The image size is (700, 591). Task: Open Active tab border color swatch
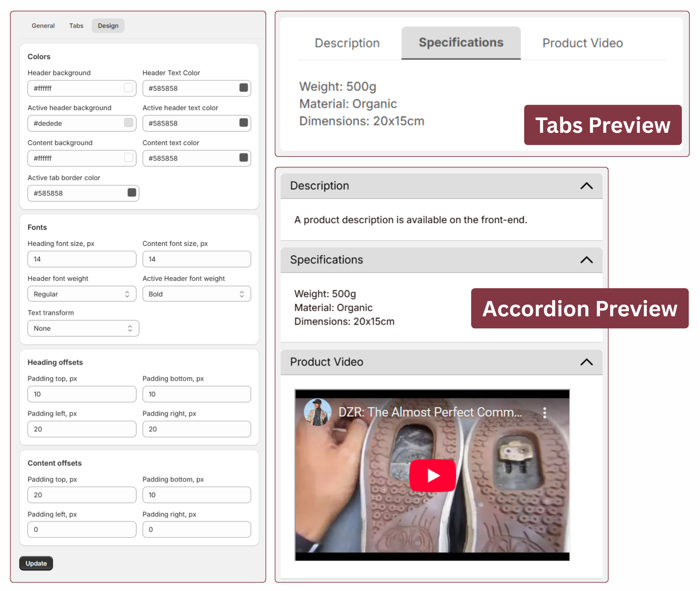coord(132,193)
